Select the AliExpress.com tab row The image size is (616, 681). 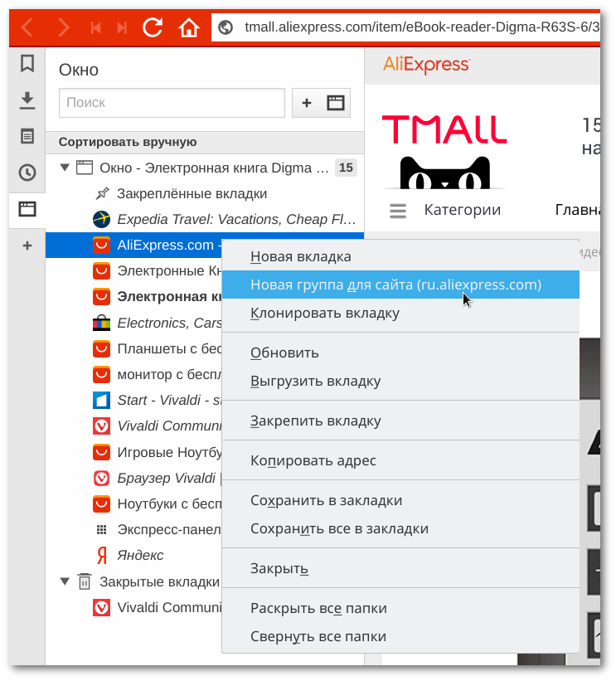point(133,245)
